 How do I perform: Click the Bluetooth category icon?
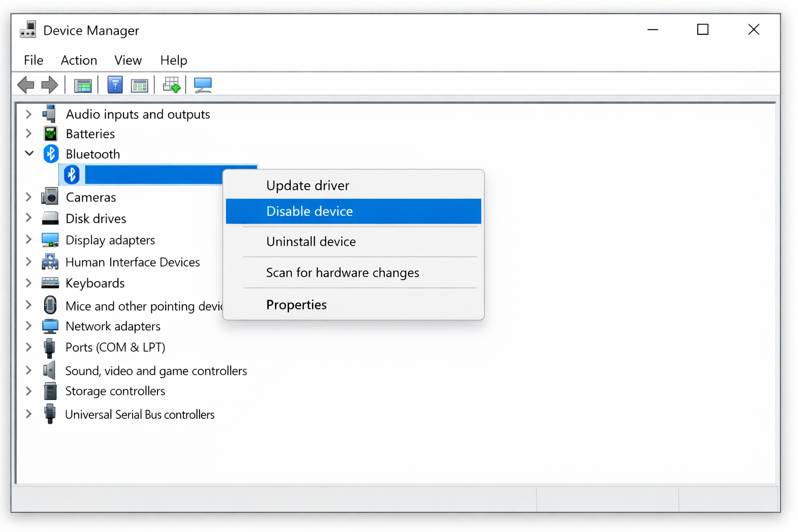[x=50, y=154]
